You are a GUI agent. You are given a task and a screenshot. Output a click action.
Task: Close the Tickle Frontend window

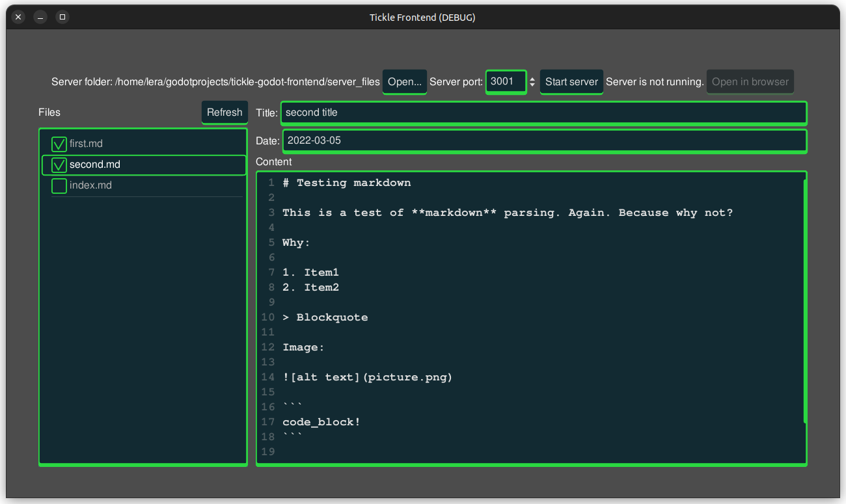pyautogui.click(x=18, y=17)
